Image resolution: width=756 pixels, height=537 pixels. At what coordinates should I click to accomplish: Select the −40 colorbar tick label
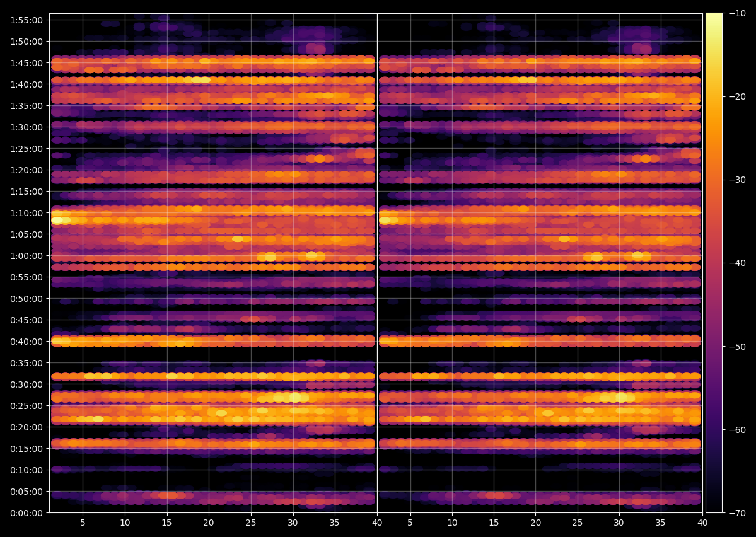737,263
